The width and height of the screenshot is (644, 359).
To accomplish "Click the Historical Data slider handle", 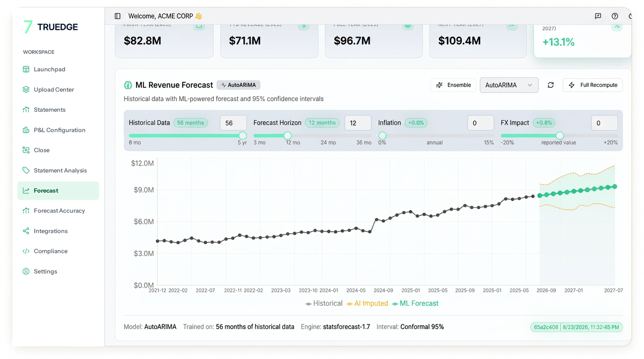I will pos(242,136).
